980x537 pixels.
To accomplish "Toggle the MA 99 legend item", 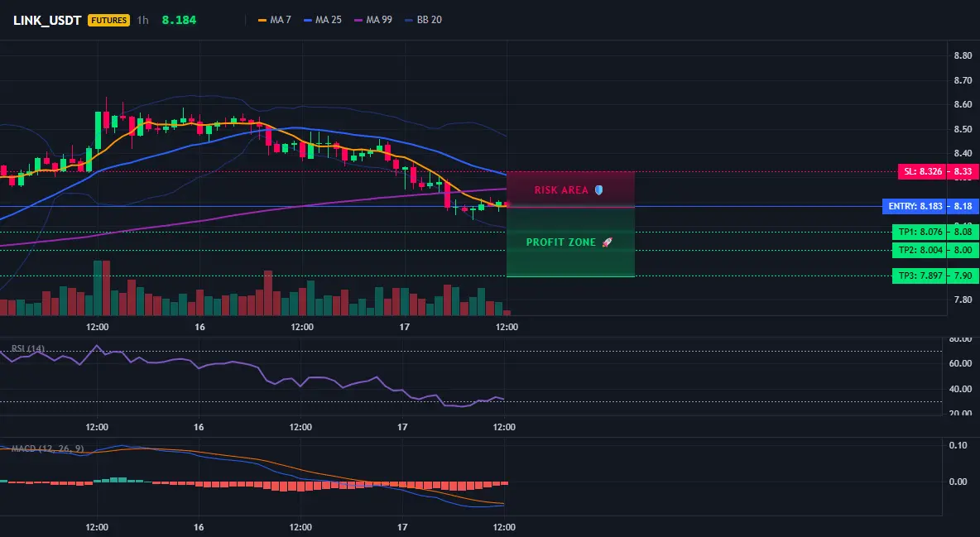I will tap(373, 20).
